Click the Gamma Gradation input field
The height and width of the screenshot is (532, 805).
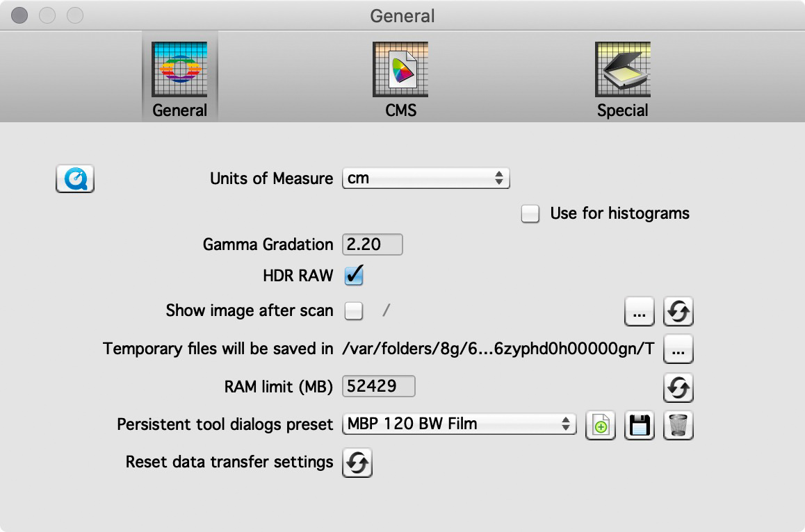point(373,244)
